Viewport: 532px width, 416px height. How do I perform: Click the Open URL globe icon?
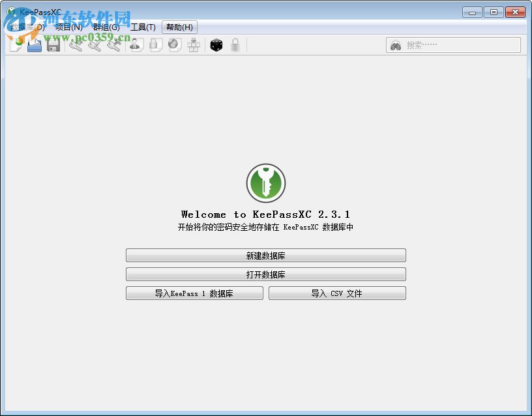click(174, 45)
